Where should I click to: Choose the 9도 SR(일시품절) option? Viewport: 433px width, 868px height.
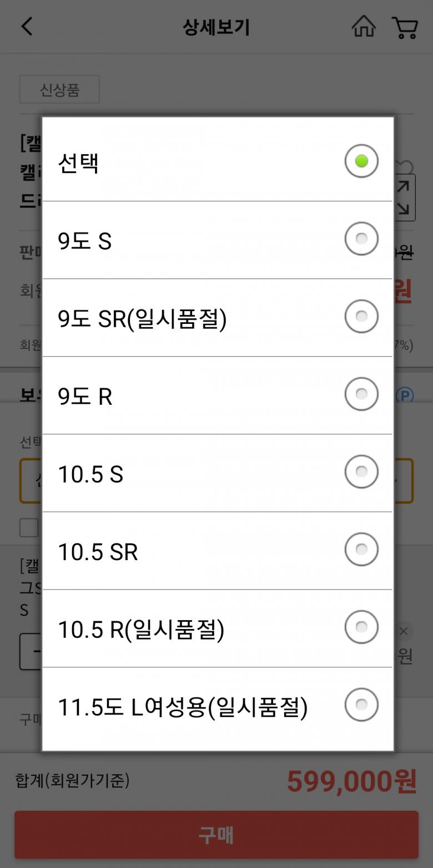[142, 318]
